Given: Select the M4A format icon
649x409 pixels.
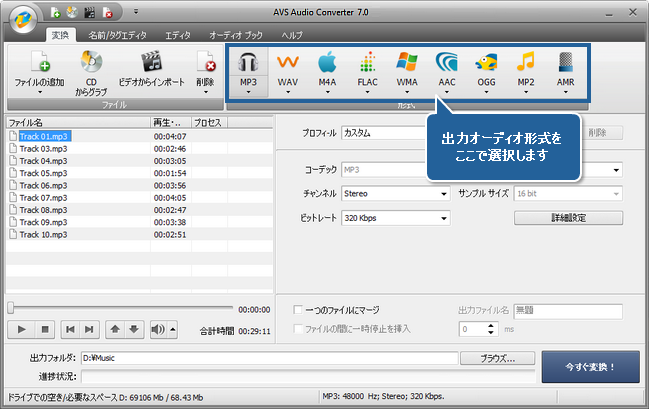Looking at the screenshot, I should [326, 67].
